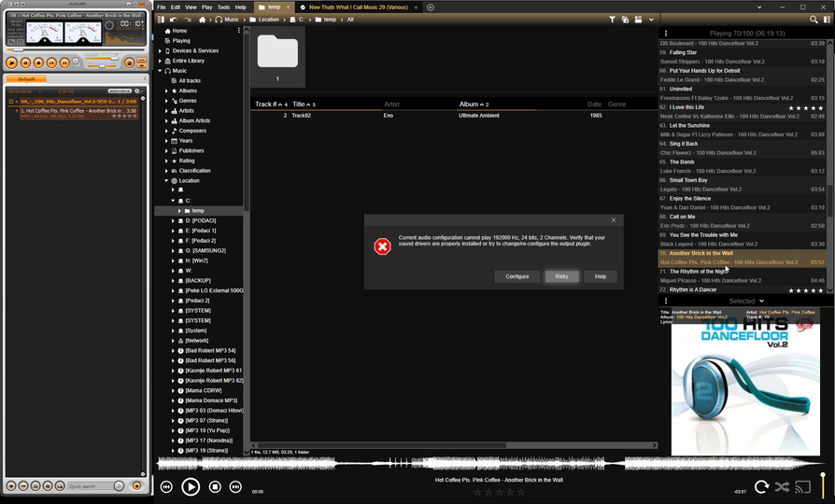
Task: Open the Selected dropdown in preview panel
Action: coord(746,301)
